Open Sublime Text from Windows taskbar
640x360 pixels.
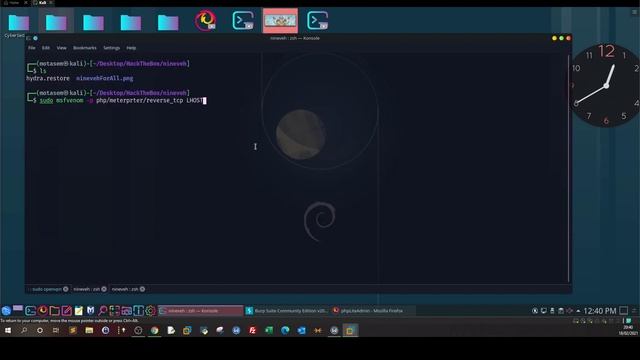pos(73,330)
